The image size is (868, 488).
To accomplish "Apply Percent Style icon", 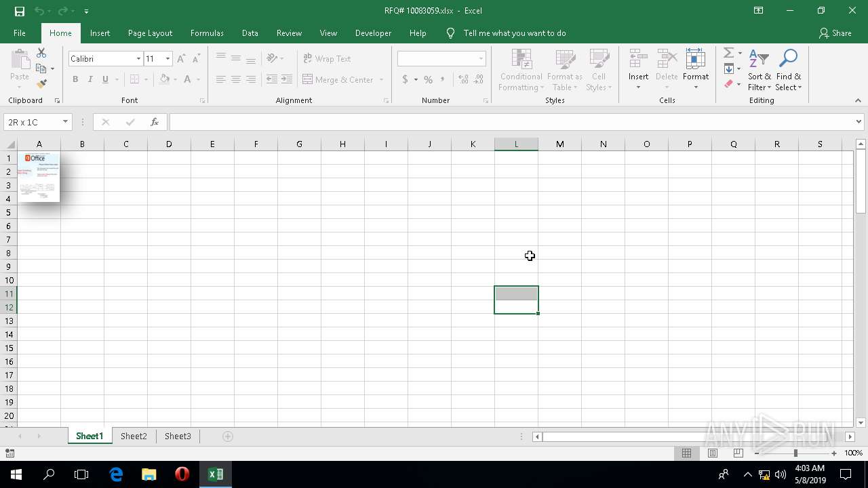I will tap(428, 79).
